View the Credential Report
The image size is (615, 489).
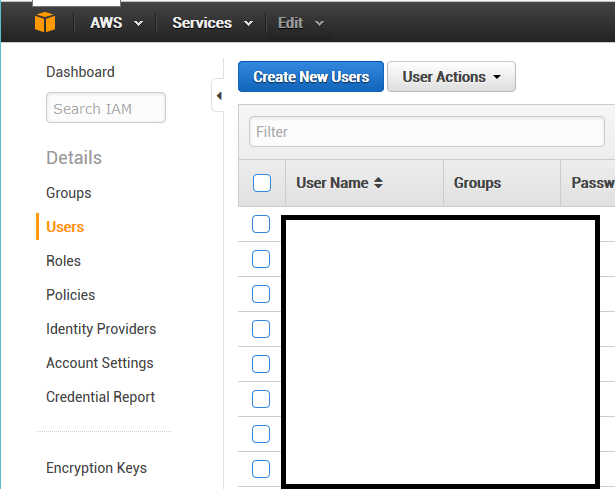click(x=101, y=397)
